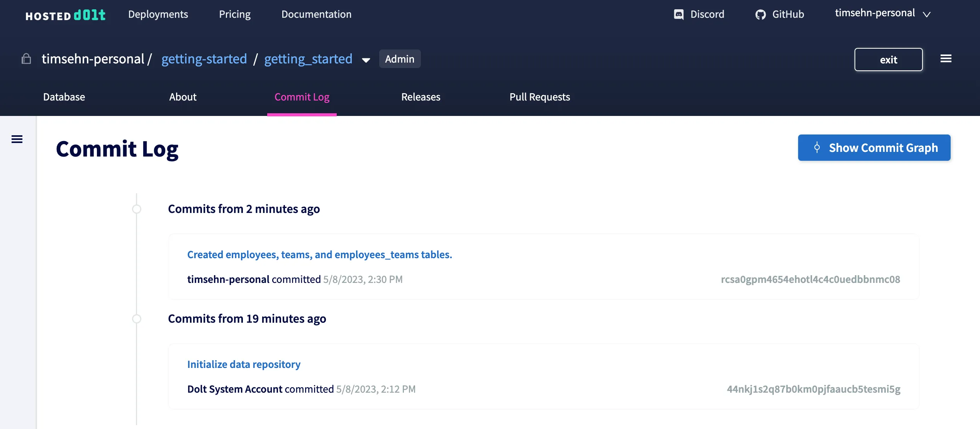This screenshot has height=429, width=980.
Task: Click the timeline node for 19 minutes ago
Action: pyautogui.click(x=137, y=319)
